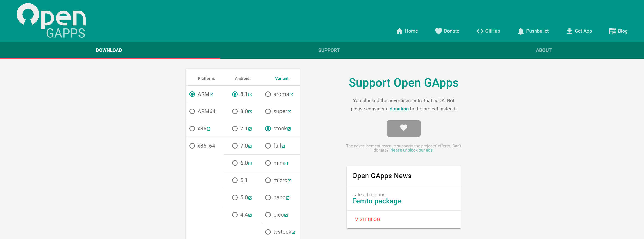This screenshot has width=644, height=239.
Task: Select the x86 platform radio button
Action: pyautogui.click(x=192, y=129)
